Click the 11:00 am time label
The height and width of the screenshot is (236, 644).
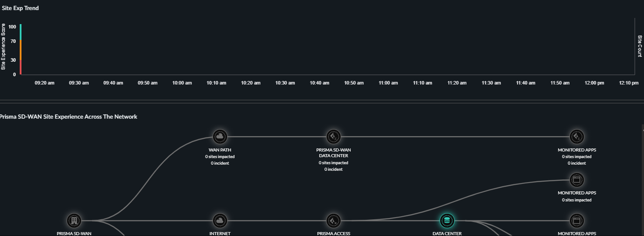pos(388,83)
